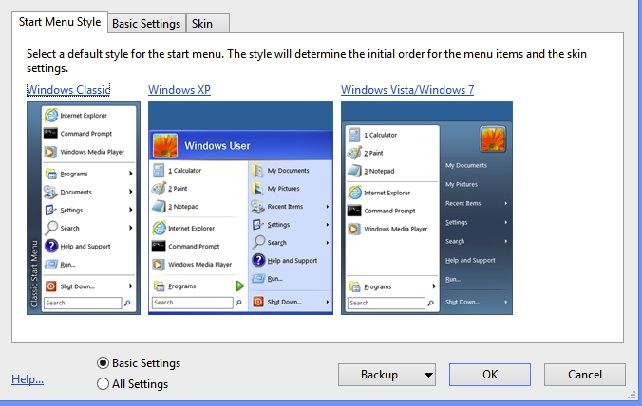Click Windows Media Player icon in Vista/7 preview
Image resolution: width=642 pixels, height=406 pixels.
[x=354, y=229]
